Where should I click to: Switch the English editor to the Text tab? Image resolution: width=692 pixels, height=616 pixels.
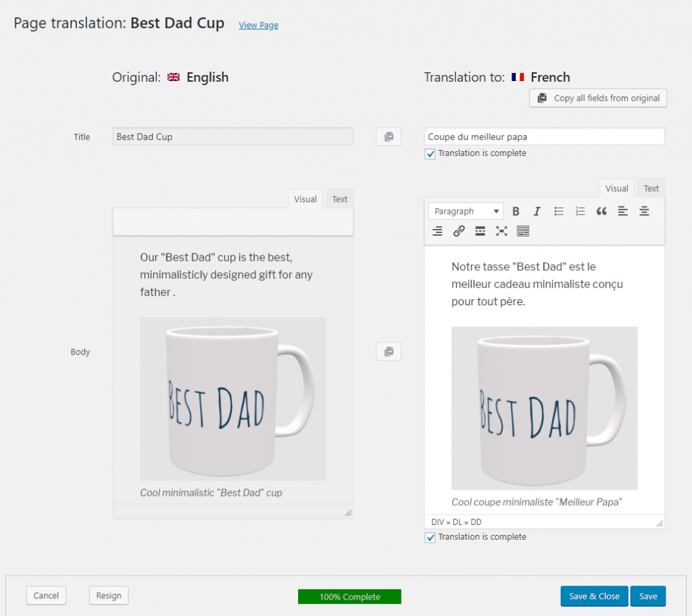339,199
